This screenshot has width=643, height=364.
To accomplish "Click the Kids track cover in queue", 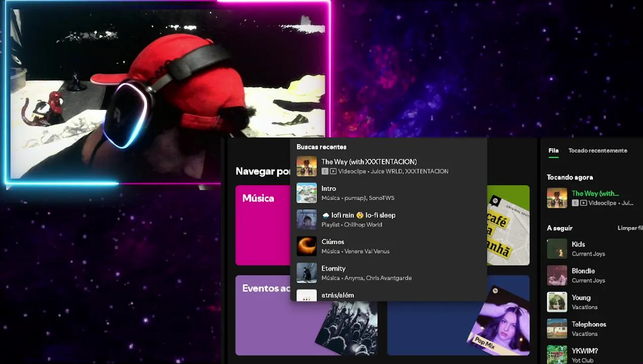I will click(557, 249).
